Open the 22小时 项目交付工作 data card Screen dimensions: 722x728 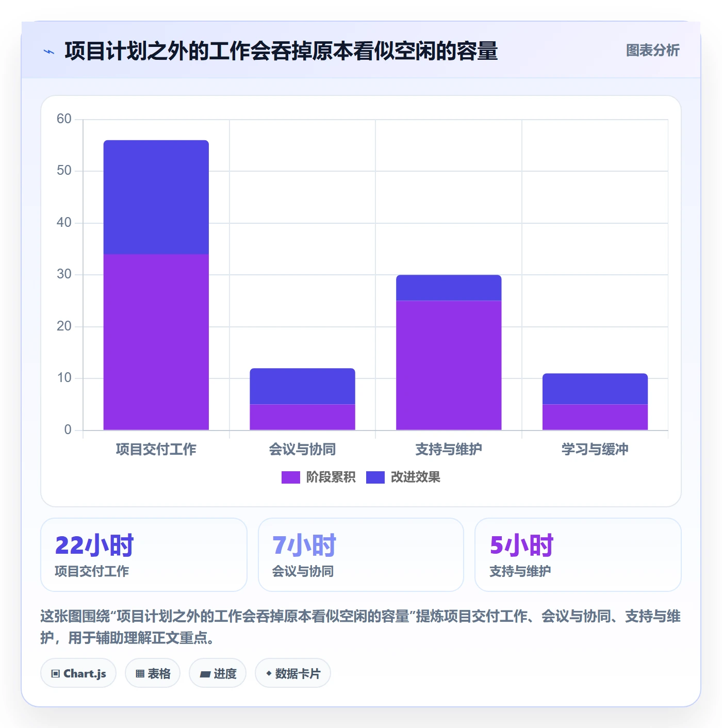tap(144, 555)
